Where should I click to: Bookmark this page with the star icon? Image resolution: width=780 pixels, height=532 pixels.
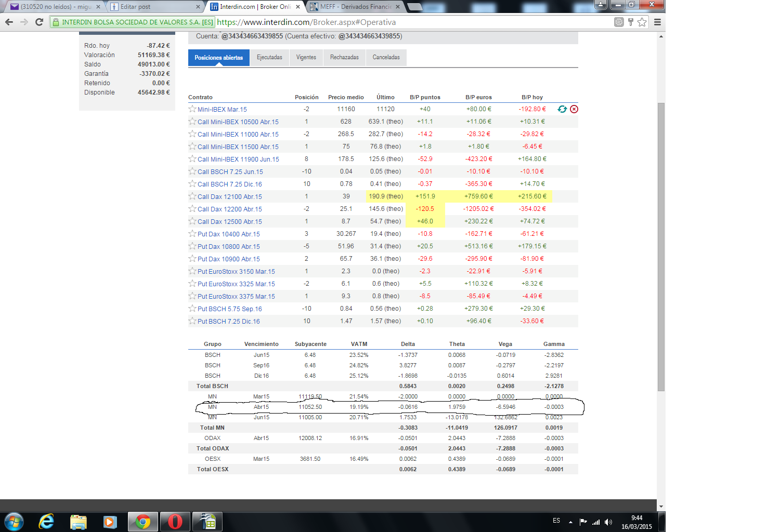click(x=642, y=22)
